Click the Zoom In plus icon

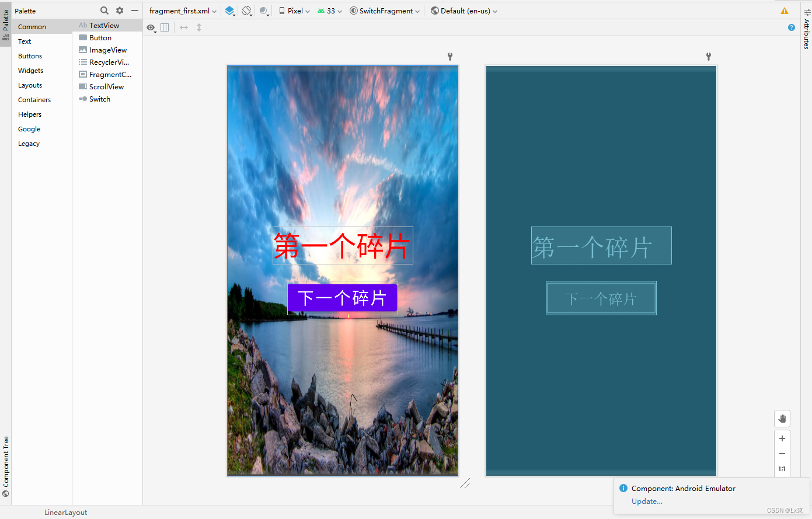[x=782, y=438]
